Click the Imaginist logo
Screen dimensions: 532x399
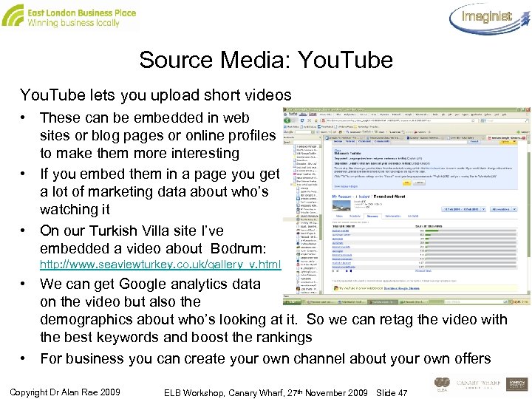click(489, 18)
